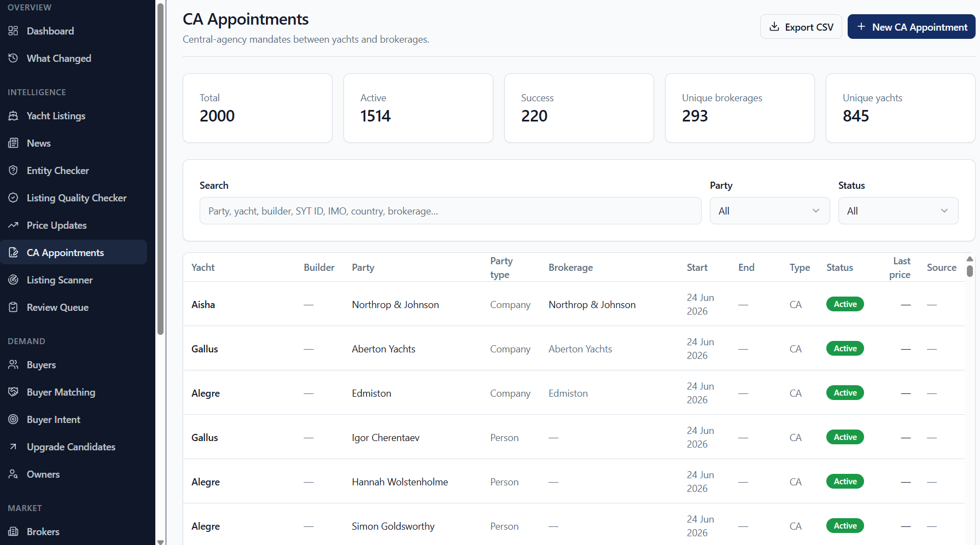Open the Status filter dropdown
980x545 pixels.
(898, 211)
